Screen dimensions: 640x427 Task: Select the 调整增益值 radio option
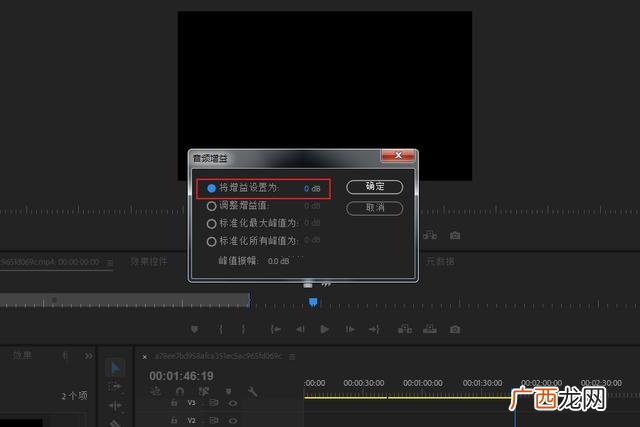pos(211,206)
